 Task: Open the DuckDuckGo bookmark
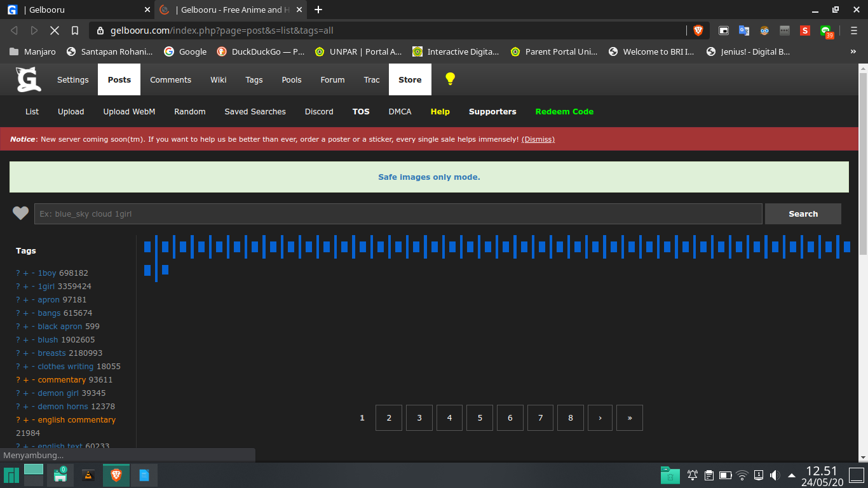(261, 51)
